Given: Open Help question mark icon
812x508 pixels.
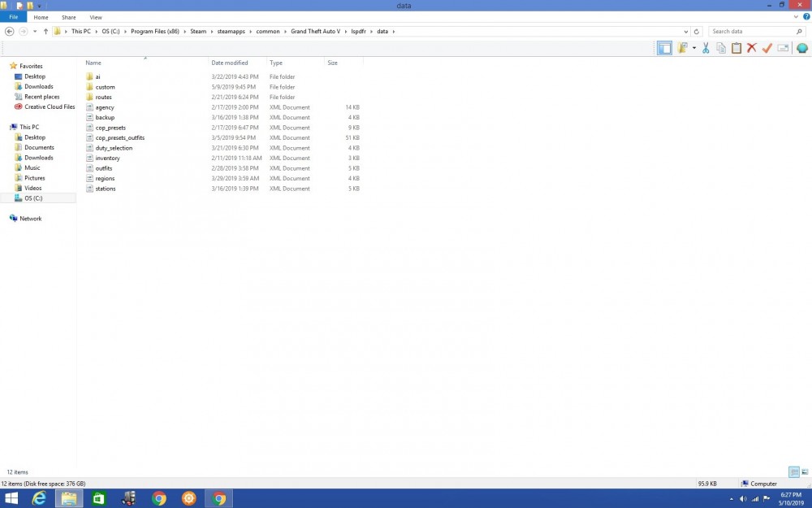Looking at the screenshot, I should click(806, 16).
